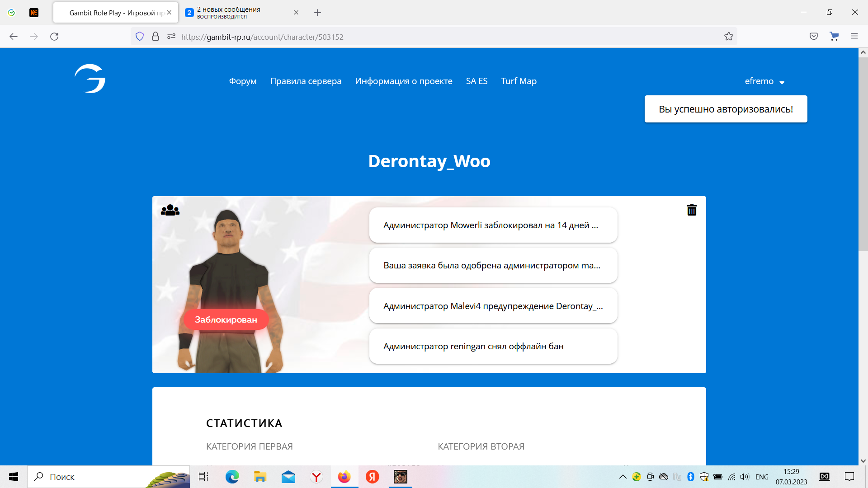The width and height of the screenshot is (868, 488).
Task: Expand the efremo account dropdown
Action: click(764, 81)
